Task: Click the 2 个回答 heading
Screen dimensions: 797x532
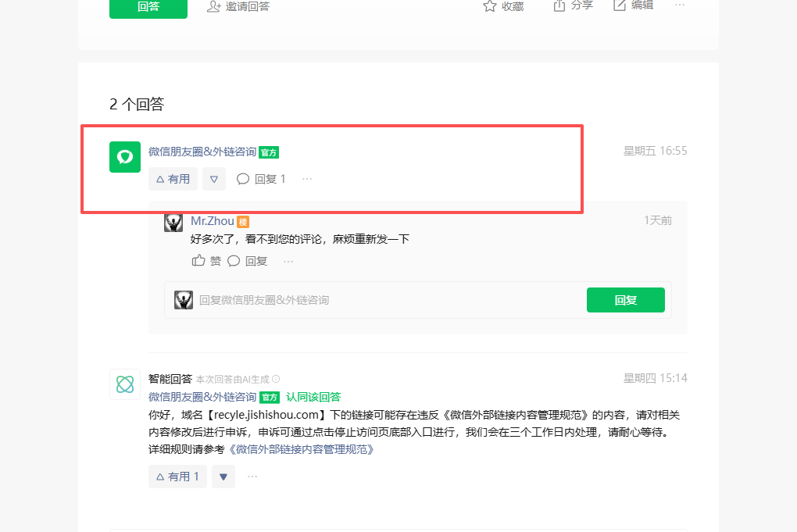Action: (137, 104)
